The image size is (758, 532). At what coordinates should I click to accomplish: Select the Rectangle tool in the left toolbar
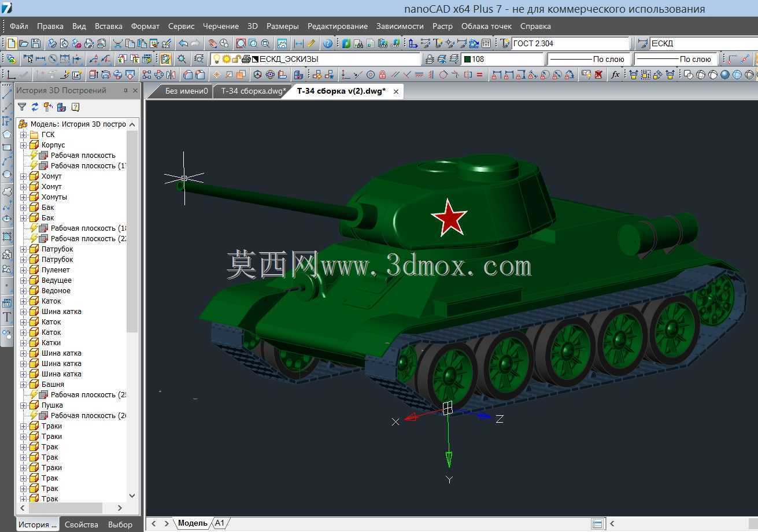click(7, 147)
